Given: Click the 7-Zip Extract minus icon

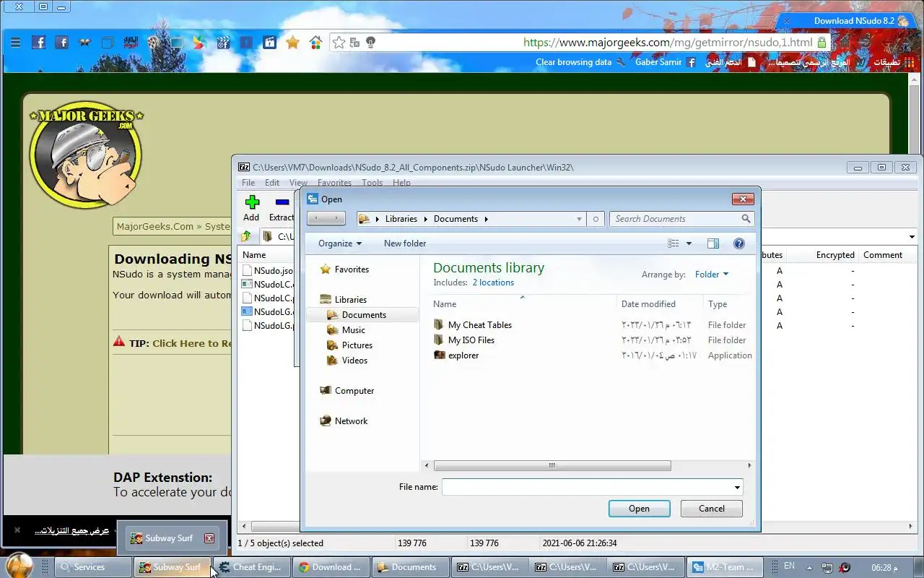Looking at the screenshot, I should [282, 202].
